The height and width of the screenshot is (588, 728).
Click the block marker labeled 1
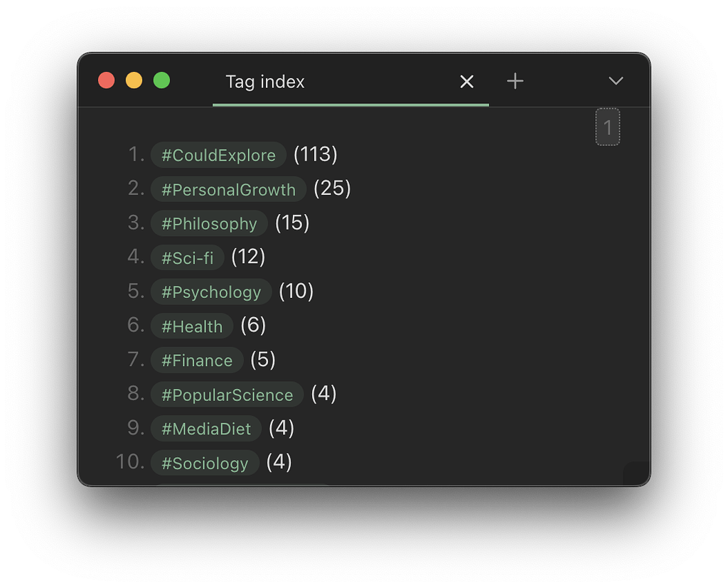click(608, 127)
